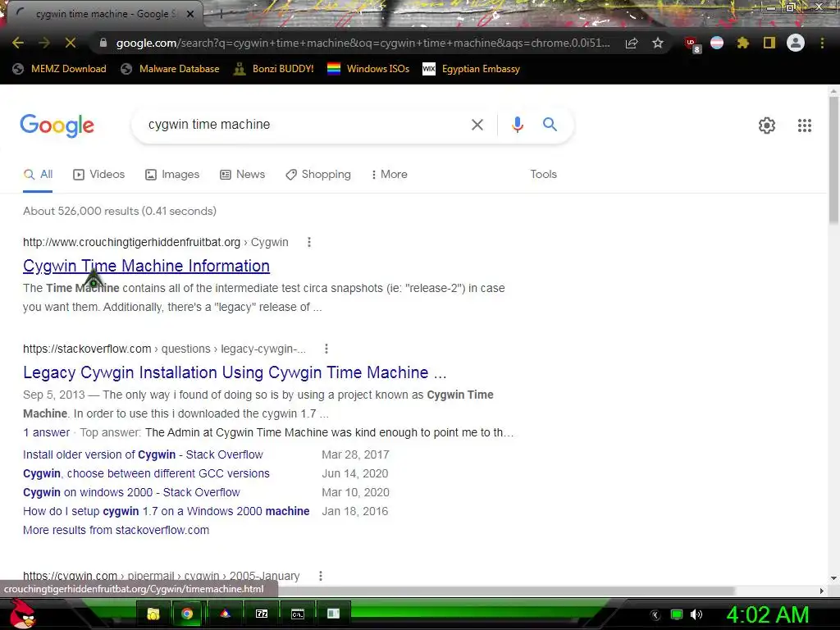Open the Angry Birds start button
Screen dimensions: 840x630
(22, 614)
